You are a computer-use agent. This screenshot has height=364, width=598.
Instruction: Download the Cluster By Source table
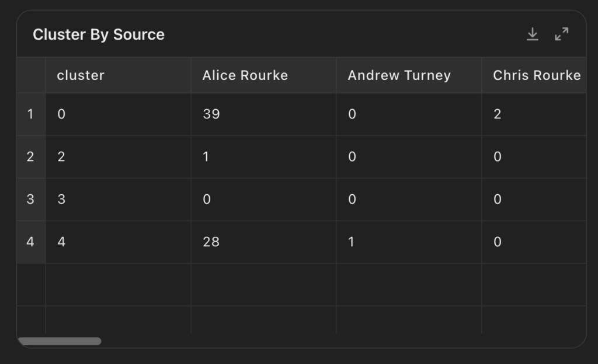(533, 34)
